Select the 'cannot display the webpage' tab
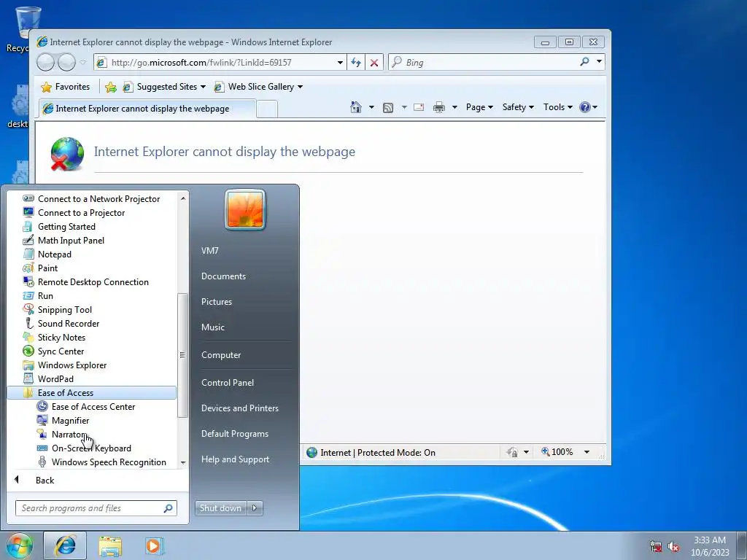Viewport: 747px width, 560px height. tap(147, 109)
